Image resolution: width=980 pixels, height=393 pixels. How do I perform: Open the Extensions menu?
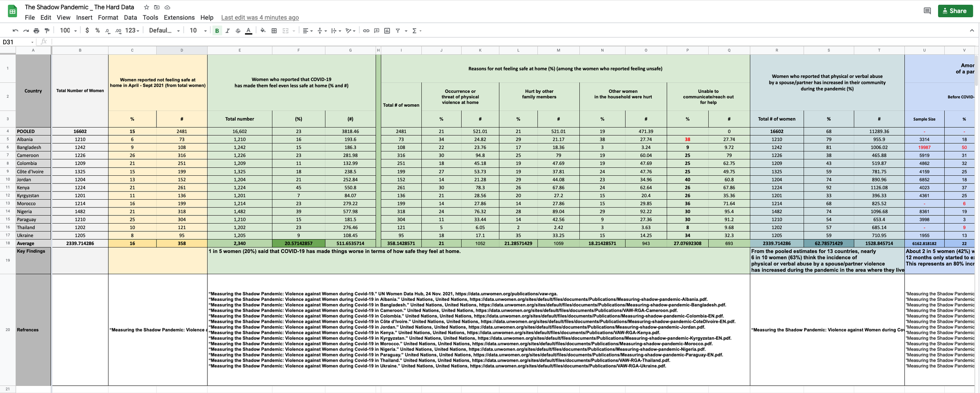179,18
